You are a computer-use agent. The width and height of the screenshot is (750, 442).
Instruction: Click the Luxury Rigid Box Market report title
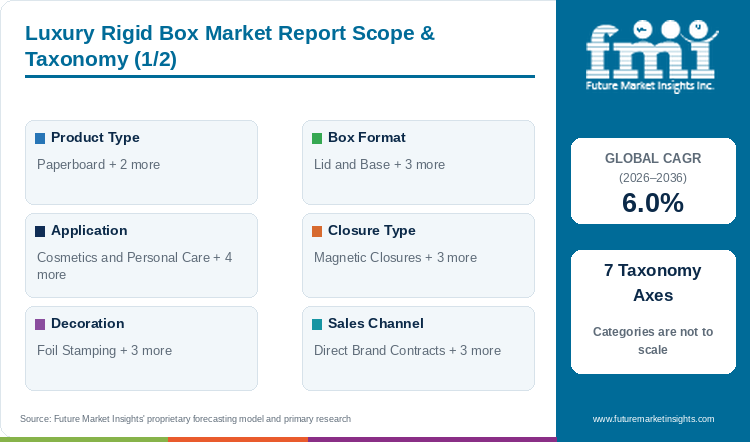point(230,46)
